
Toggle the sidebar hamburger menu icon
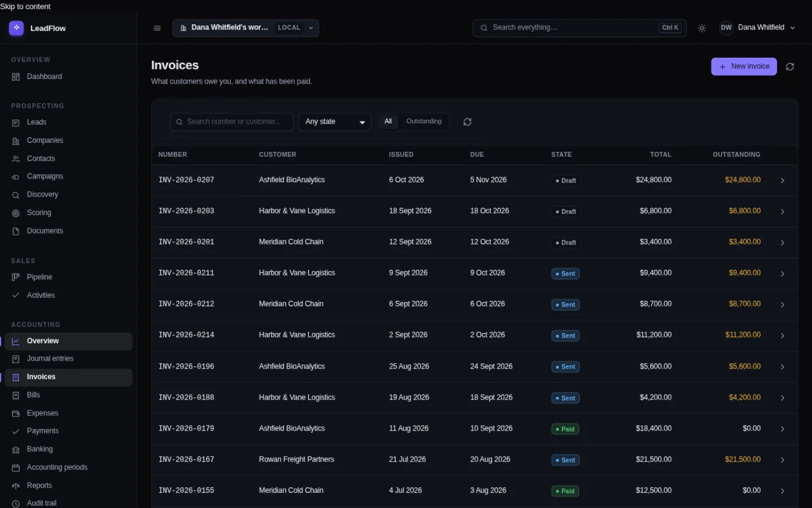(157, 28)
